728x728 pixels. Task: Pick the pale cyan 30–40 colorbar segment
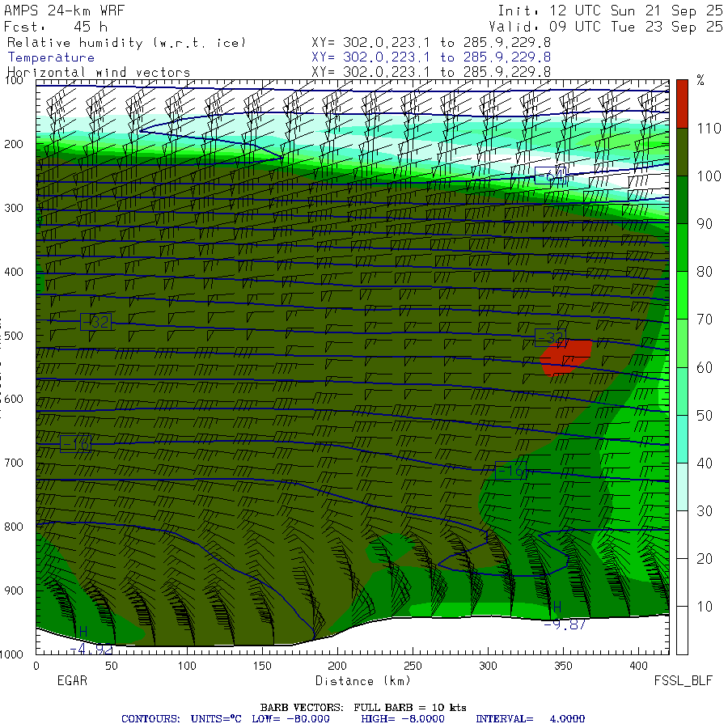pos(682,487)
